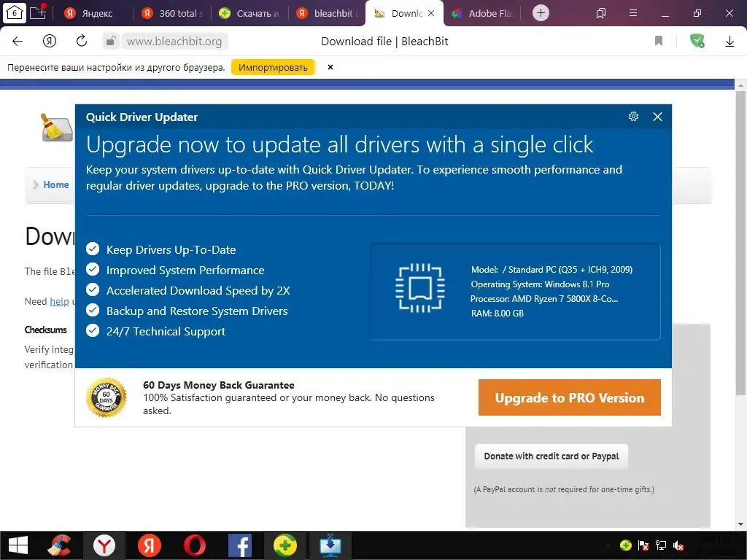Viewport: 747px width, 560px height.
Task: Click the text 'Operating System: Windows 8.1 Pro'
Action: [x=540, y=284]
